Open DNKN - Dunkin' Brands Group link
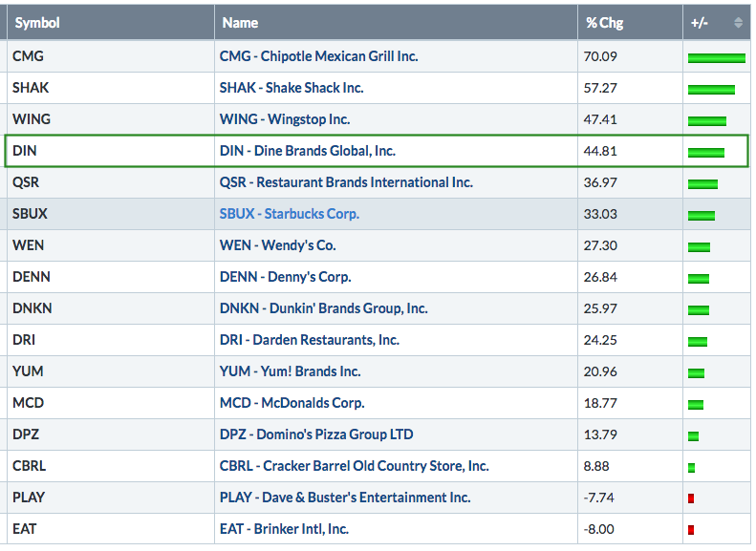 click(323, 308)
